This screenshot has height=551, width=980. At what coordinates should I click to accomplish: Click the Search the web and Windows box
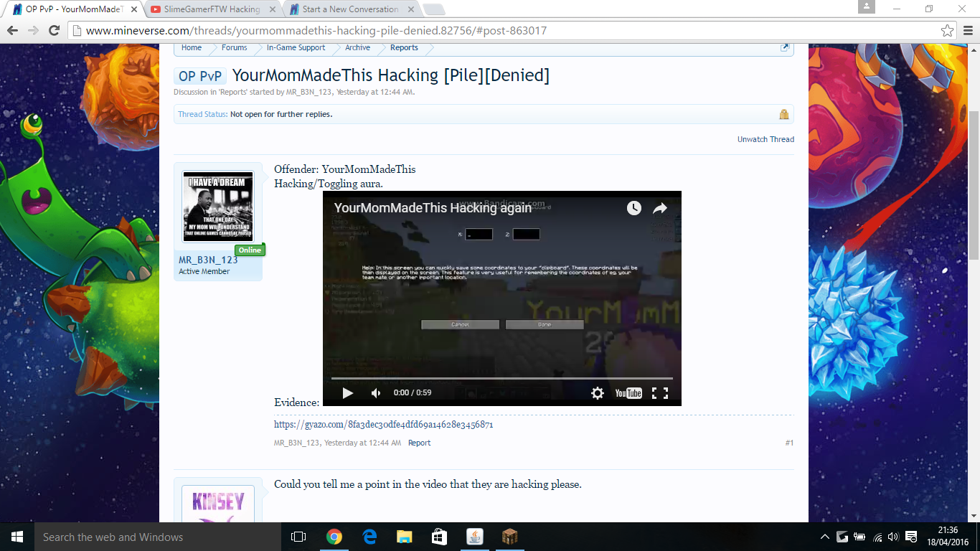[157, 537]
